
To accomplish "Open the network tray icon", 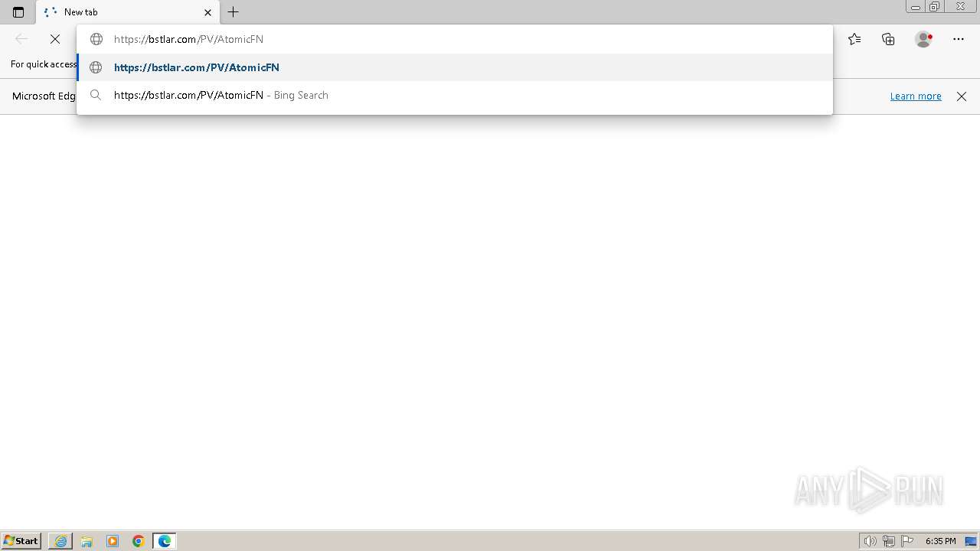I will pyautogui.click(x=888, y=541).
